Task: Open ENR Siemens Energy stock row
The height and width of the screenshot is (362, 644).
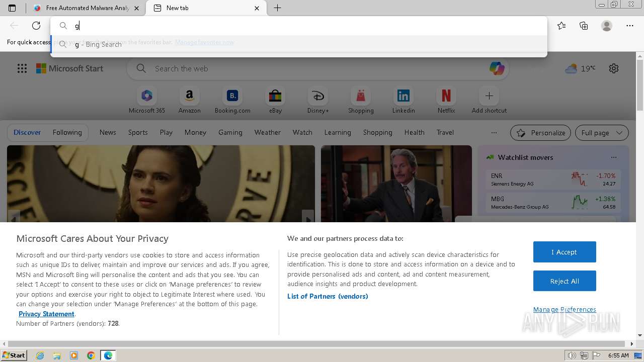Action: (x=553, y=179)
